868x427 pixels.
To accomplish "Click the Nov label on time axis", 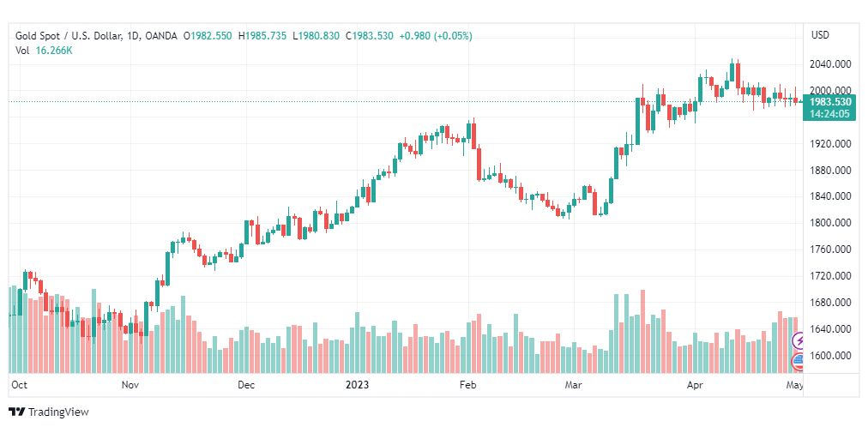I will pyautogui.click(x=130, y=385).
